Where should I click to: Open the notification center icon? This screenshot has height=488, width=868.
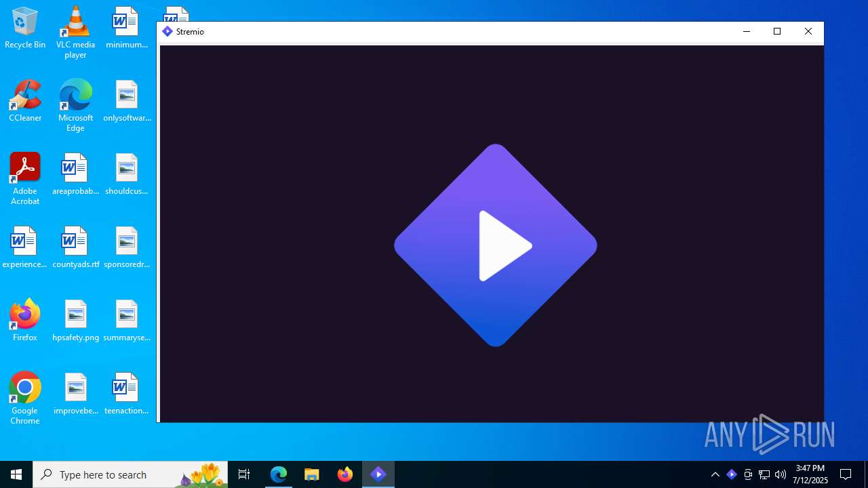[x=846, y=474]
